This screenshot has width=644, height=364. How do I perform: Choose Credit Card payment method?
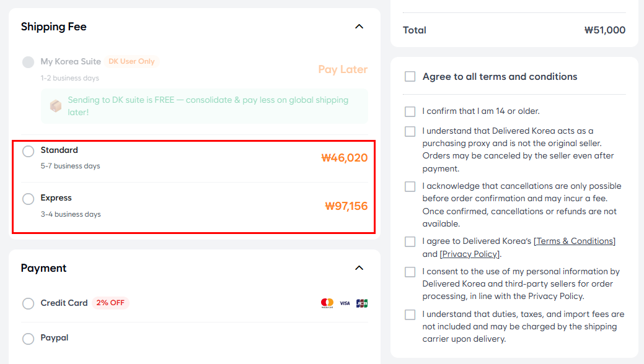point(28,303)
